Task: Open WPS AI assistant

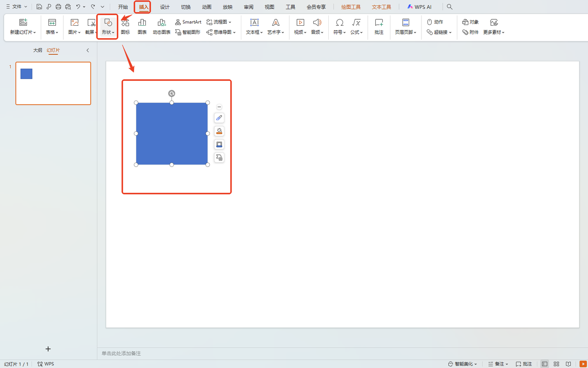Action: [x=419, y=7]
